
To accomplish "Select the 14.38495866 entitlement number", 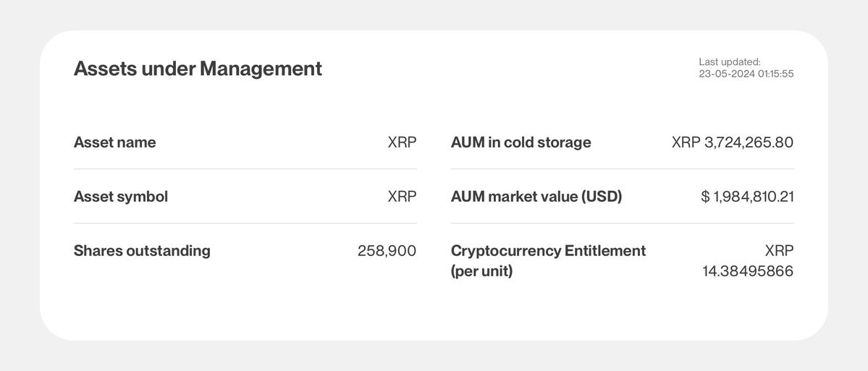I will point(748,271).
